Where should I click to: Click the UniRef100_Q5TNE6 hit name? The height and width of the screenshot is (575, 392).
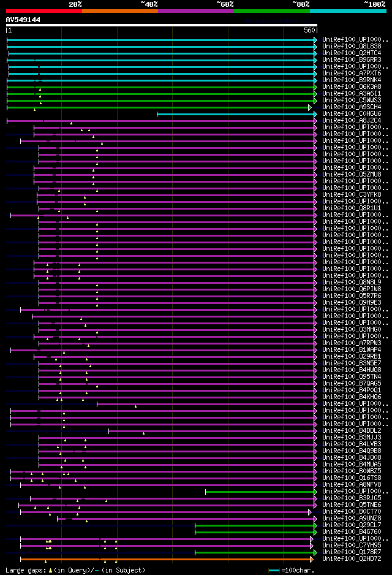(352, 505)
